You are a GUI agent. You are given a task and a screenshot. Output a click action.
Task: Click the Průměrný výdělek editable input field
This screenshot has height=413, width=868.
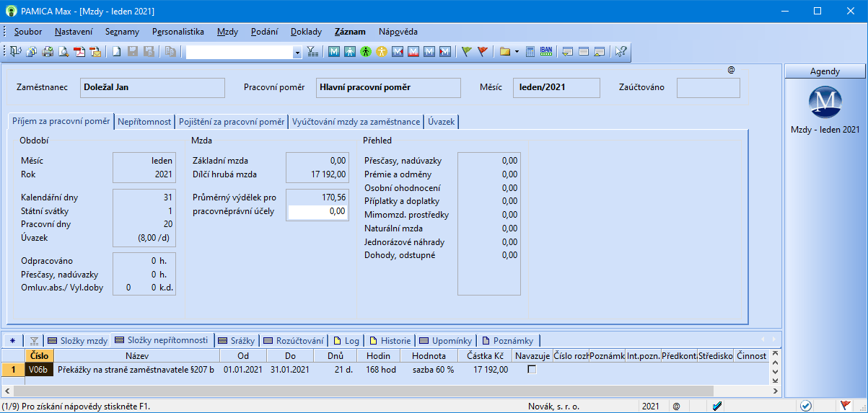pos(317,212)
